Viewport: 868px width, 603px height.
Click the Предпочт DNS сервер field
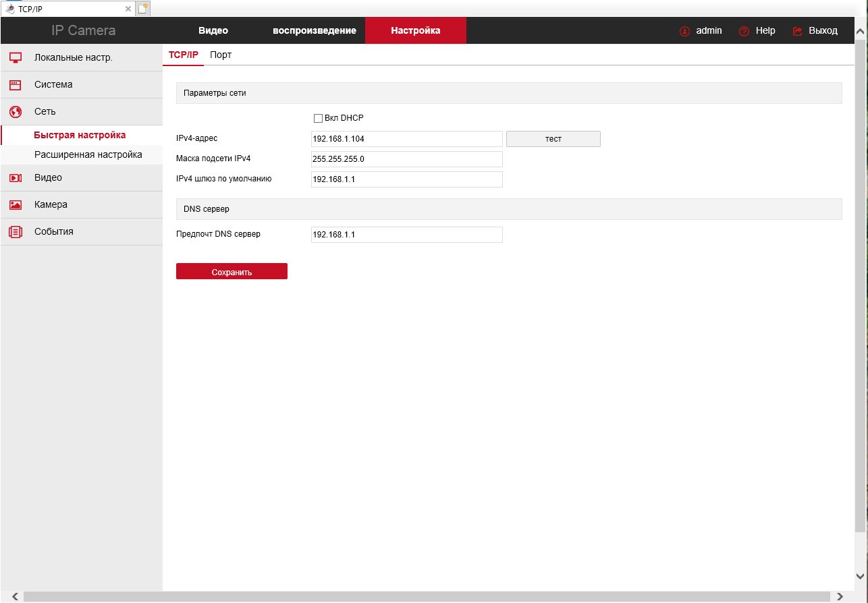click(x=406, y=235)
